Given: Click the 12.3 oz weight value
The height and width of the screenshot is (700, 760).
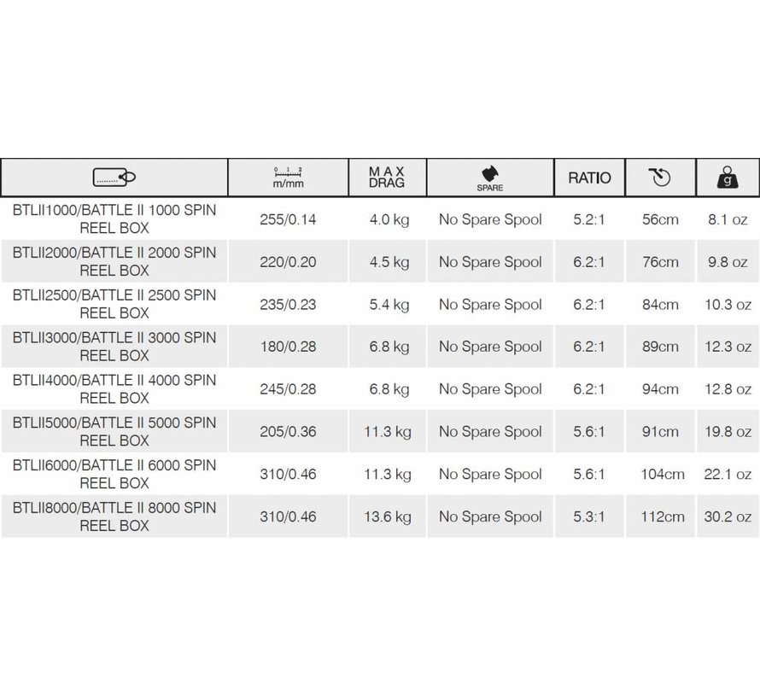Looking at the screenshot, I should (x=728, y=347).
